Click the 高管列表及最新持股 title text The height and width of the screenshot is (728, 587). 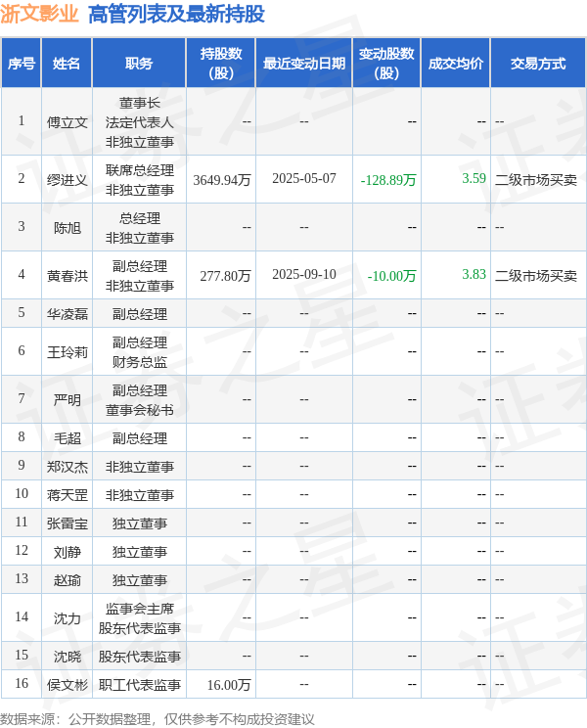pyautogui.click(x=176, y=14)
